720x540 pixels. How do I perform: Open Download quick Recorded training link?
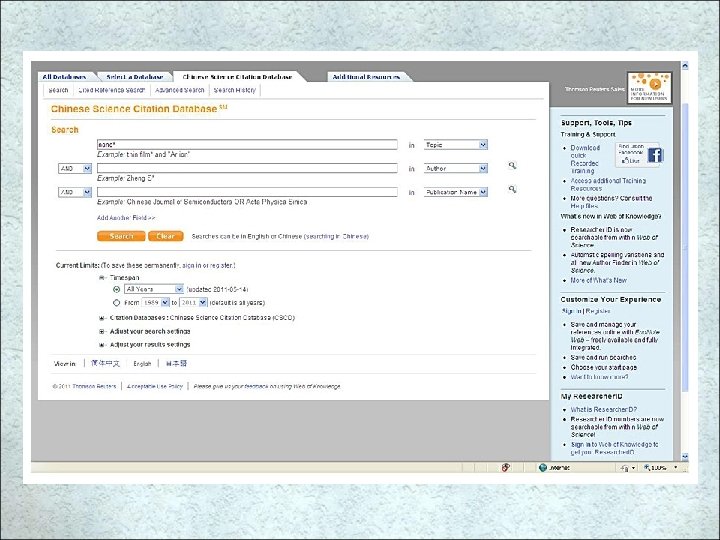585,159
